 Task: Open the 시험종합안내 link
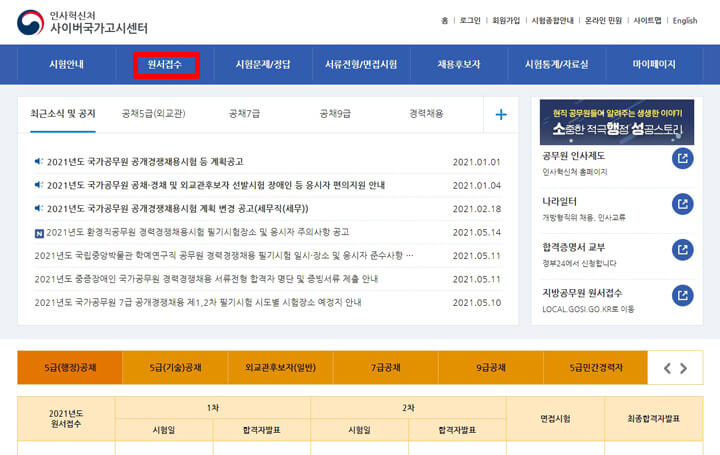[553, 21]
